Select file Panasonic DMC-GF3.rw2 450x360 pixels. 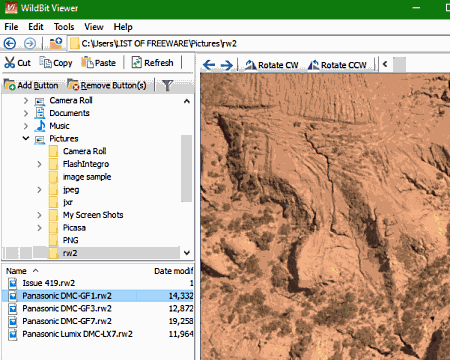[67, 308]
